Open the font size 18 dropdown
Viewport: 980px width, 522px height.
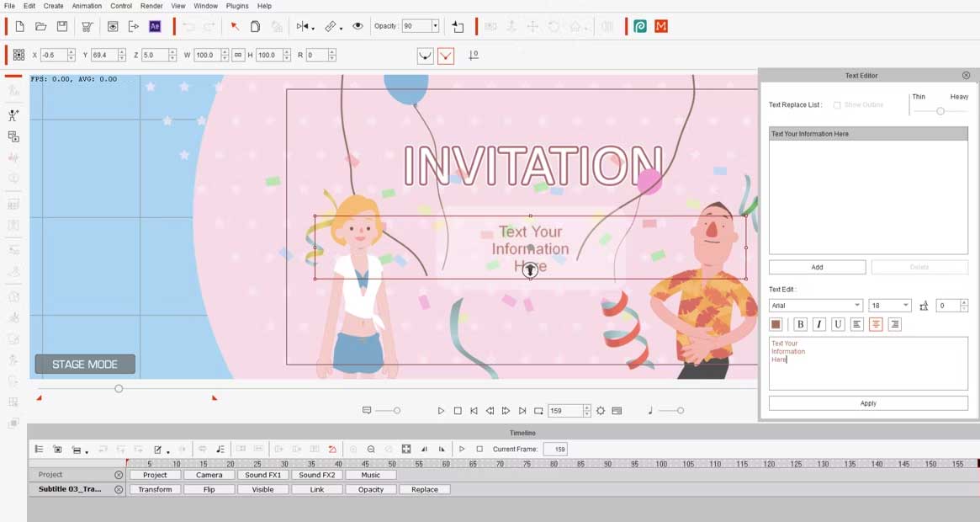(905, 306)
